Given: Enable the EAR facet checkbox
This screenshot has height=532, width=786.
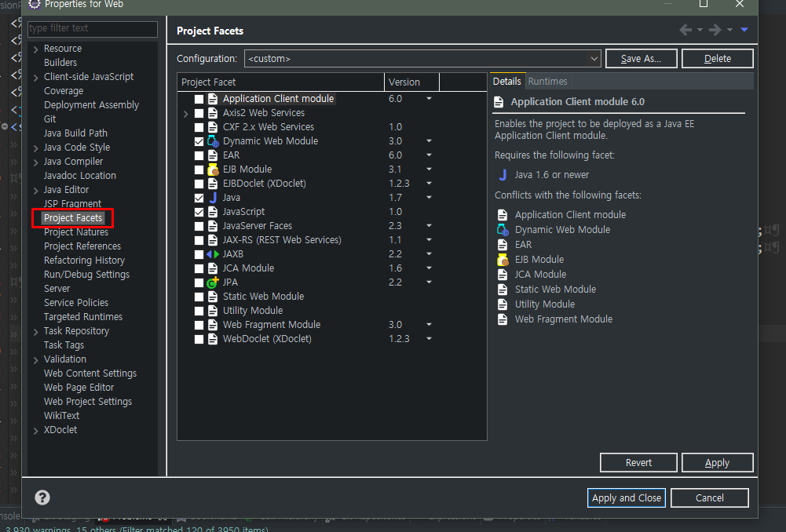Looking at the screenshot, I should pos(199,155).
